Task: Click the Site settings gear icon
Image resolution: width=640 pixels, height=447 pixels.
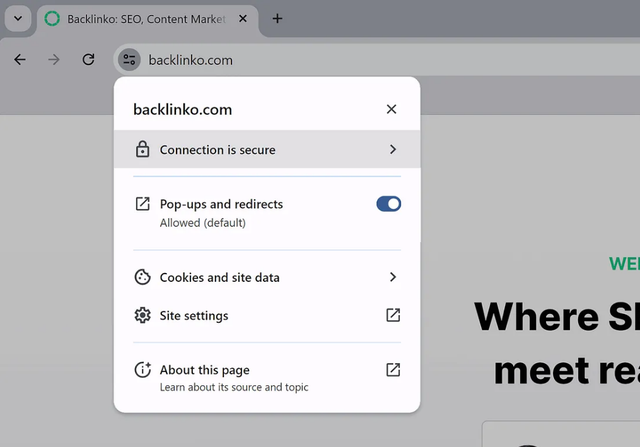Action: [142, 316]
